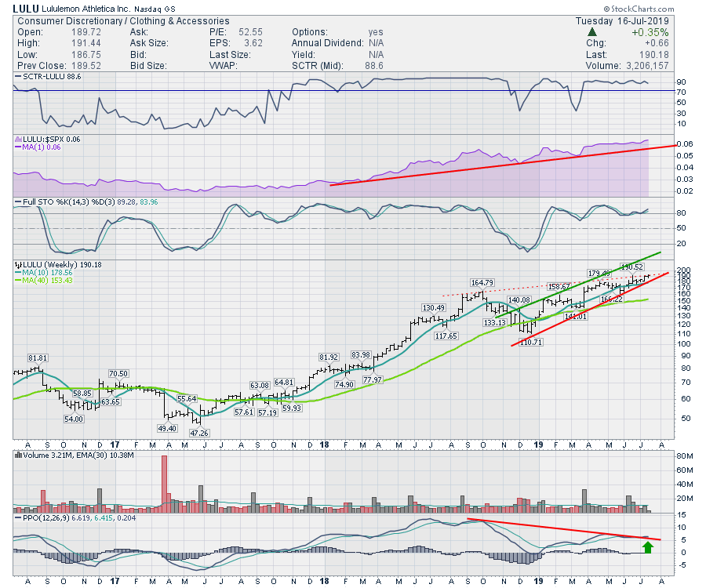Click the 47.26 low price annotation
Screen dimensions: 706x588
pyautogui.click(x=199, y=434)
